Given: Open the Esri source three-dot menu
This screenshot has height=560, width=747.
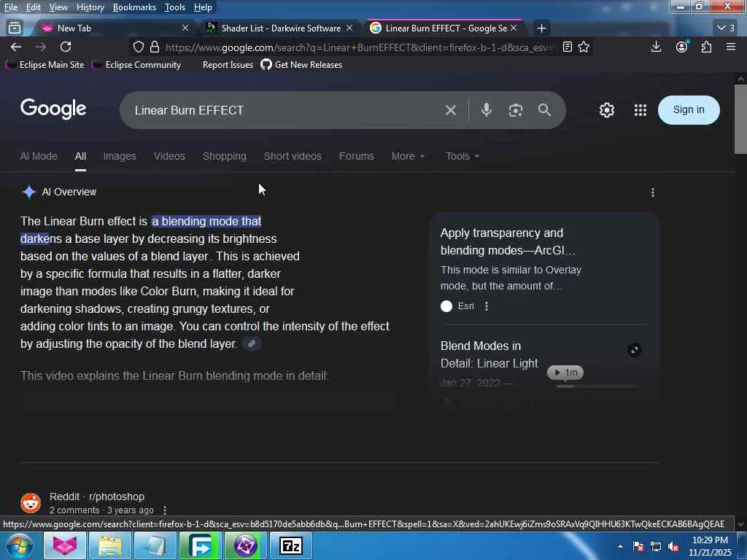Looking at the screenshot, I should tap(486, 306).
